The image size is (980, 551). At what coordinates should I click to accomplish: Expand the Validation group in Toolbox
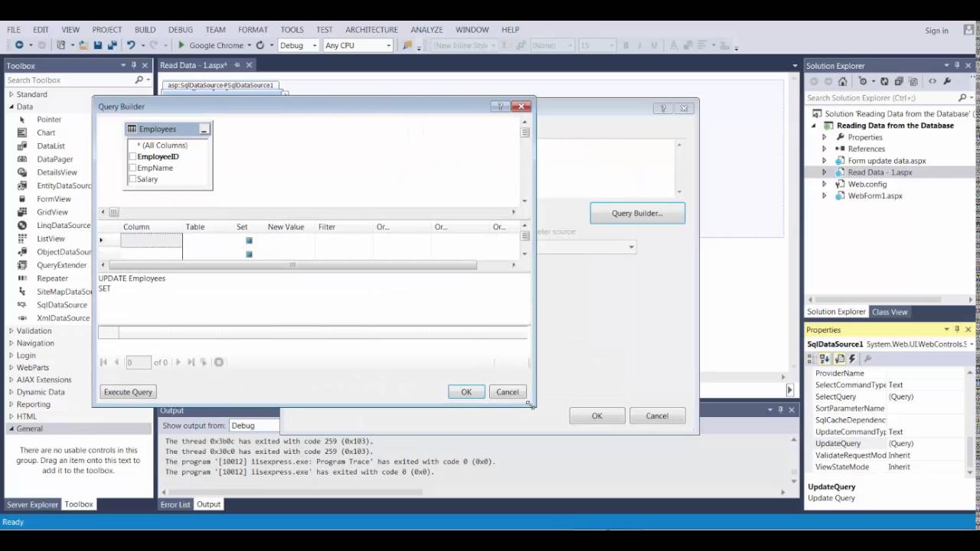pos(11,331)
